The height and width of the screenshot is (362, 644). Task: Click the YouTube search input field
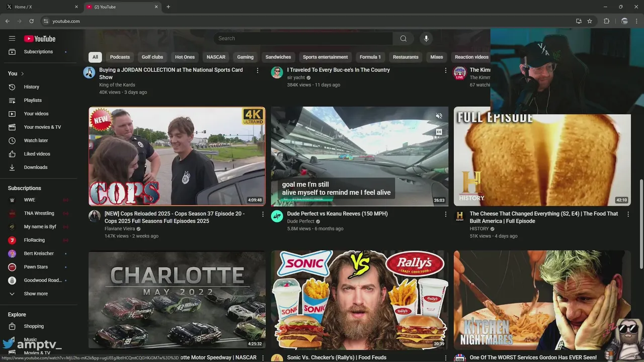click(x=303, y=39)
